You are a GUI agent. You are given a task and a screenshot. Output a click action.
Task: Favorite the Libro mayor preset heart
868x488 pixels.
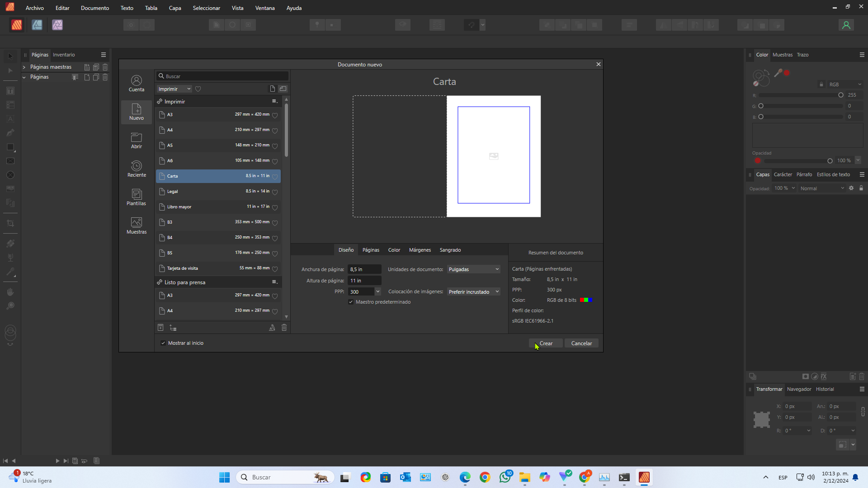pos(275,207)
